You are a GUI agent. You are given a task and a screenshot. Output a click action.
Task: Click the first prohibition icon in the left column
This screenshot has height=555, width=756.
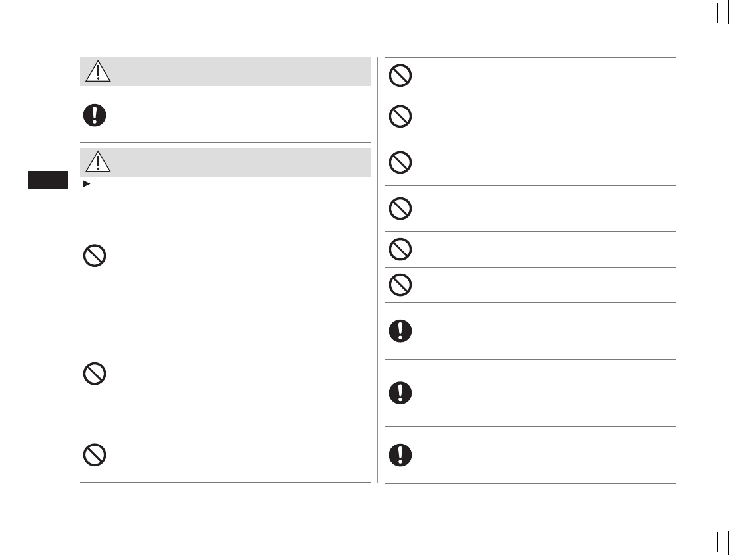pos(95,256)
